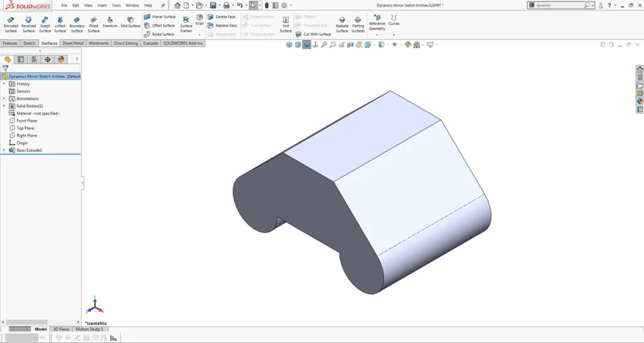Switch to the Evaluate tab
644x343 pixels.
click(150, 43)
